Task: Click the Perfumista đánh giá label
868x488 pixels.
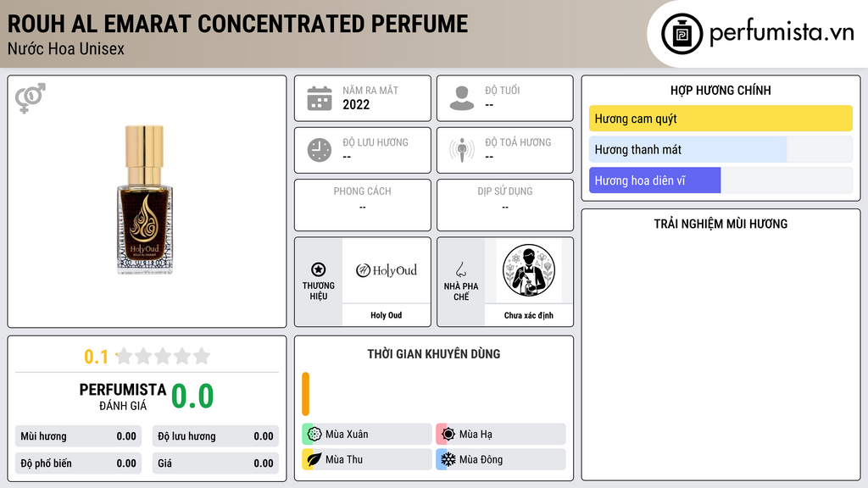Action: (123, 396)
